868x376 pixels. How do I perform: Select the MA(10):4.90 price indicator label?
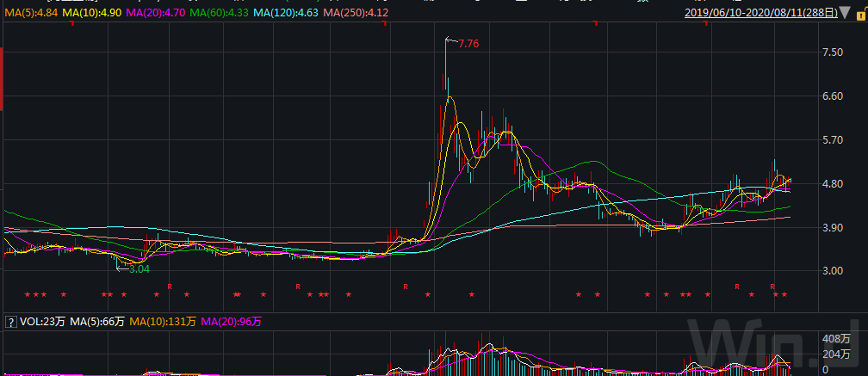point(93,13)
